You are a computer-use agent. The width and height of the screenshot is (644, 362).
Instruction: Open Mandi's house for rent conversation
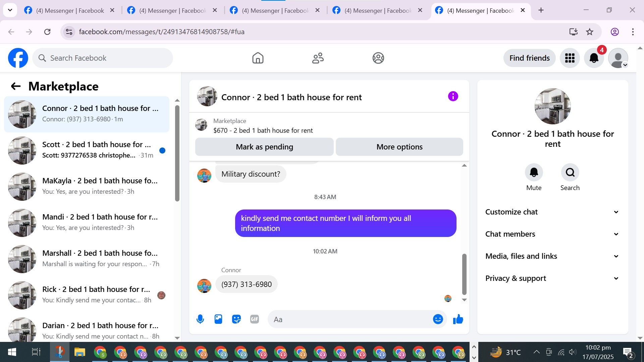point(87,223)
